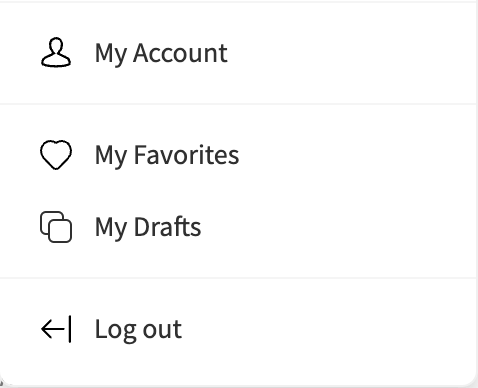This screenshot has height=388, width=478.
Task: Click the "My Favorites" text label
Action: [167, 156]
